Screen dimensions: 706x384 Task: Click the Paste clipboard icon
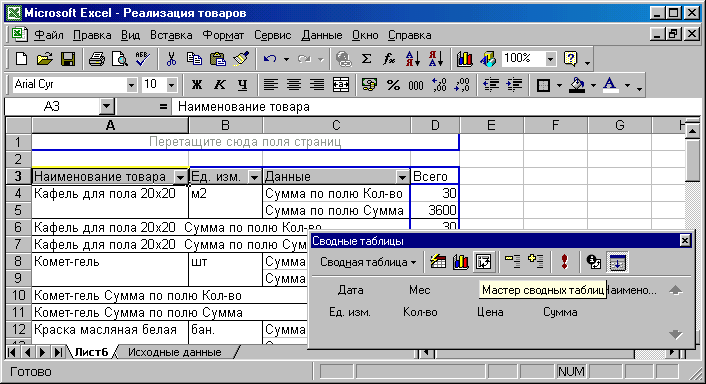pyautogui.click(x=217, y=59)
